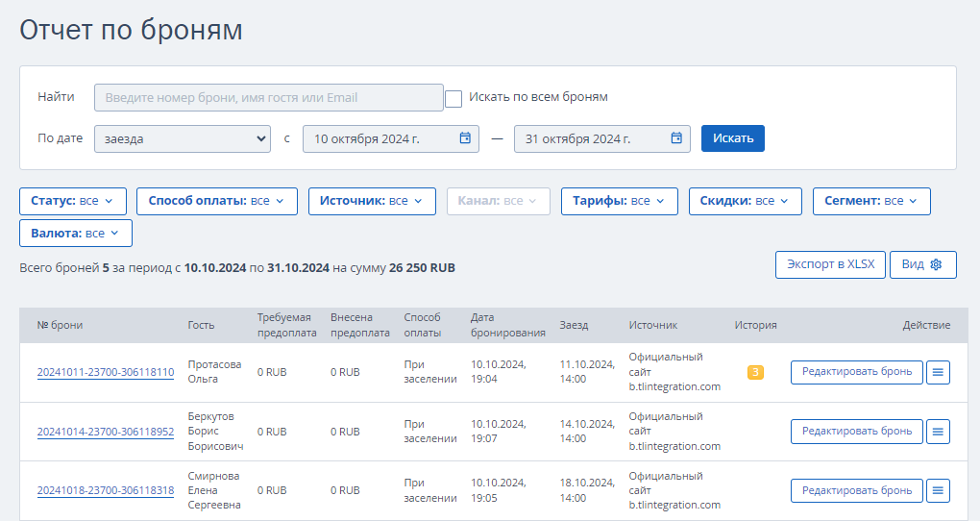Screen dimensions: 980x521
Task: Click history badge 3 for Протасова booking
Action: [755, 372]
